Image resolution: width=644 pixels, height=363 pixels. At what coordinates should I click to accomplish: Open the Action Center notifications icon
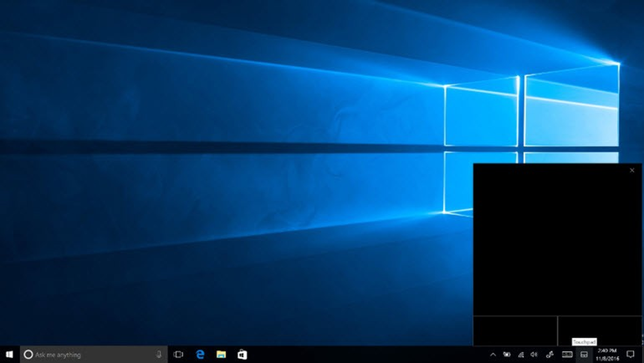click(631, 354)
